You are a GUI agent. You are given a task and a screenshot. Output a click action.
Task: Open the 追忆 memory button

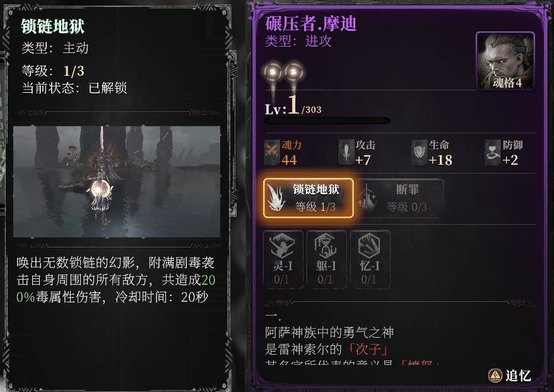coord(509,376)
